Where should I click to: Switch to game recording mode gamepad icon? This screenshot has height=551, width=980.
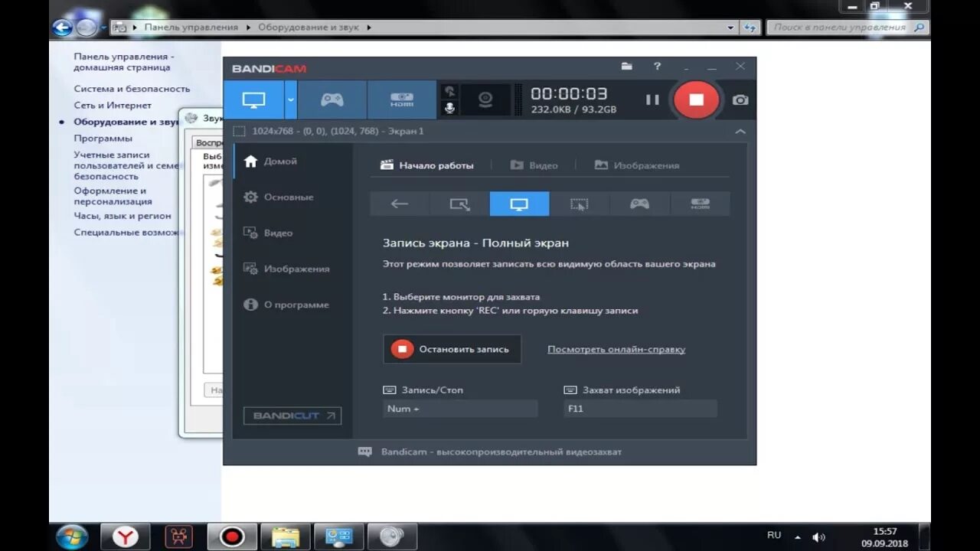point(332,99)
